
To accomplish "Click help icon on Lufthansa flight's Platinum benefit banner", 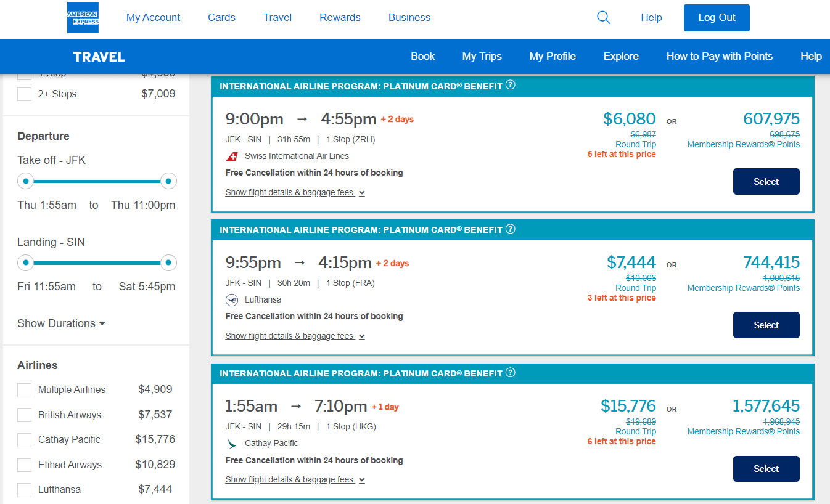I will (x=511, y=229).
